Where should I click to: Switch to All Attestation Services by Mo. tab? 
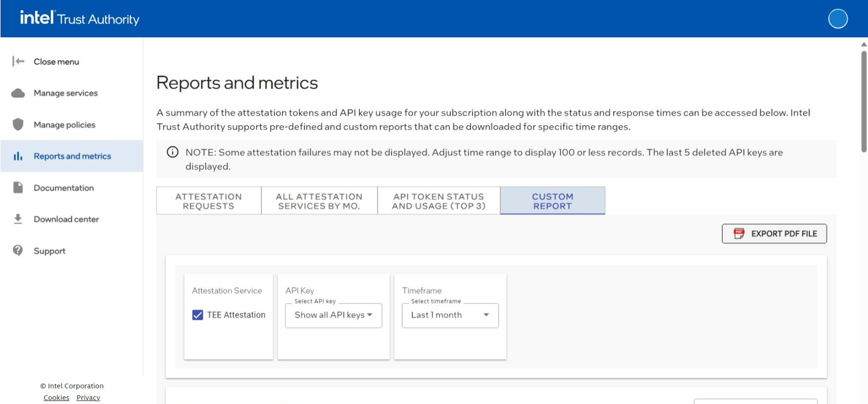(319, 201)
